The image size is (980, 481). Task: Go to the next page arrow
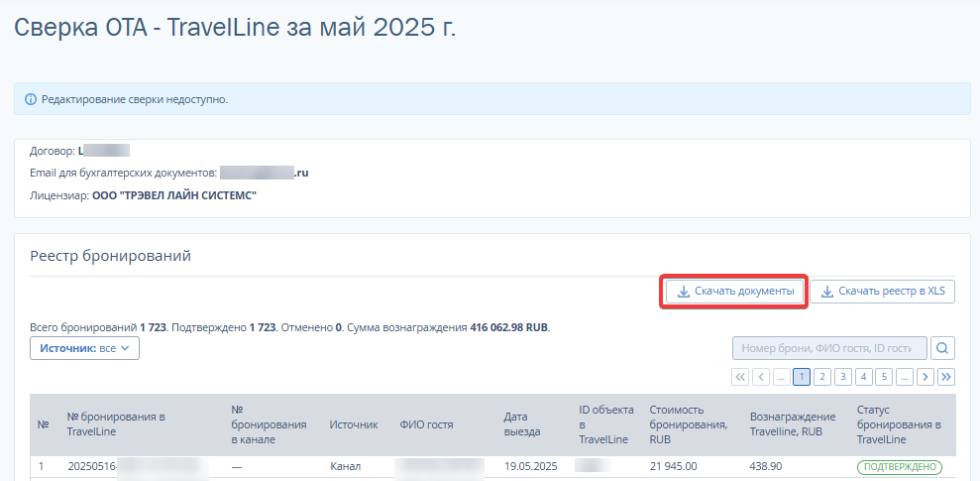(x=926, y=377)
